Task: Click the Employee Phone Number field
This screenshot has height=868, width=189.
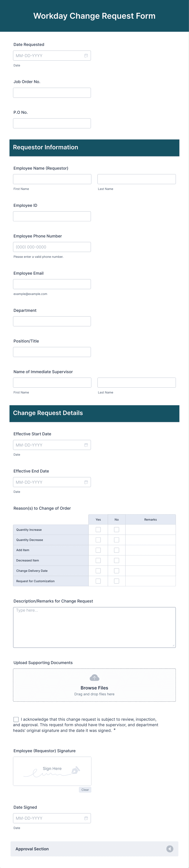Action: tap(52, 247)
